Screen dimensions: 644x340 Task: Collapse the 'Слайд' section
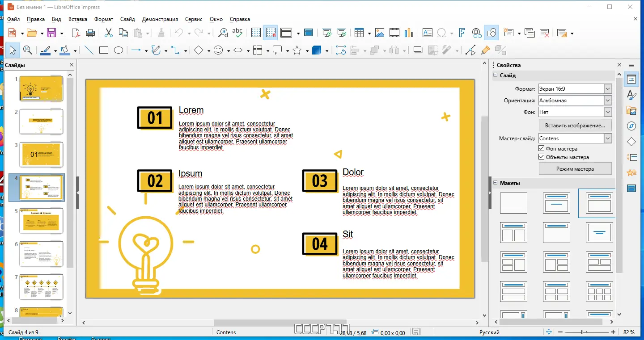(496, 76)
